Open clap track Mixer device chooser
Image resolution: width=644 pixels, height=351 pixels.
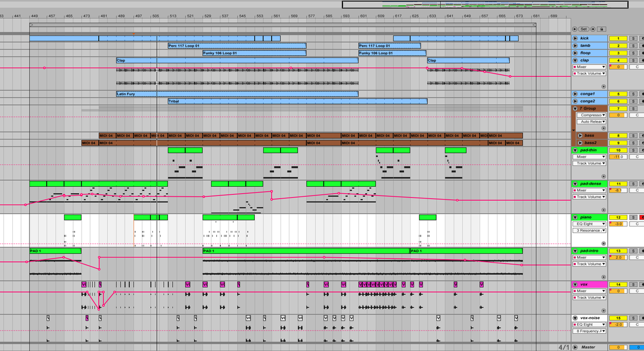[589, 67]
